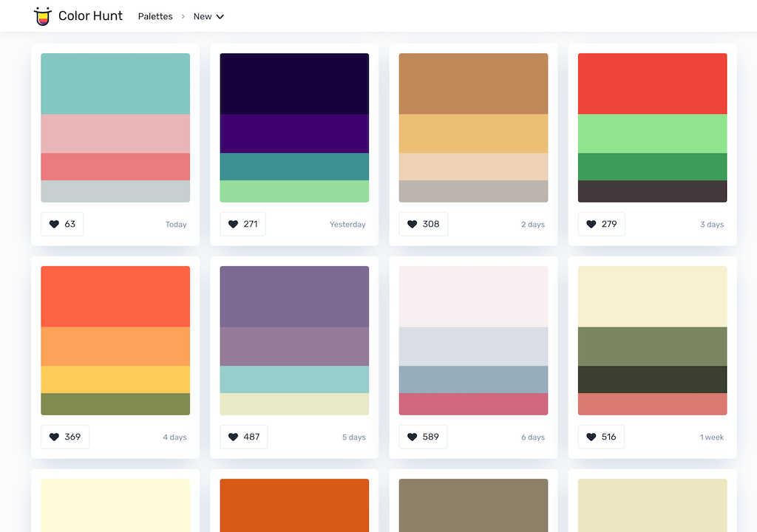Screen dimensions: 757x532
Task: Select the blue-gray swatch in the 6 days palette
Action: [474, 380]
